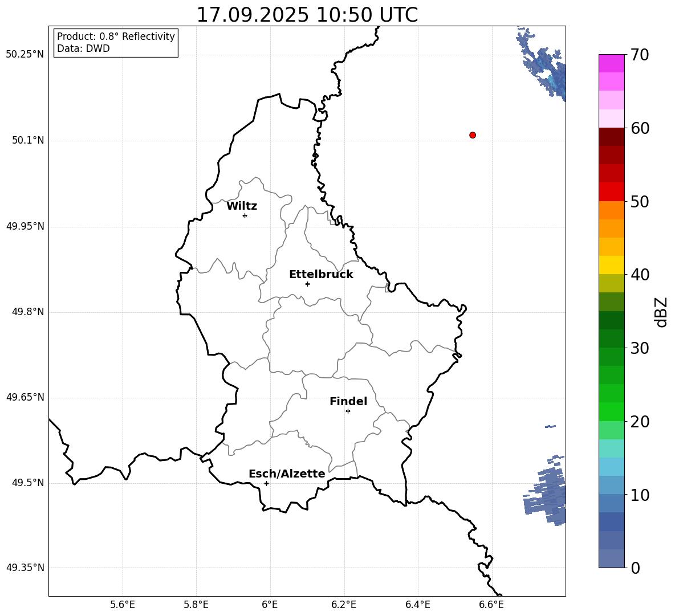Pick the turquoise colorbar swatch below 20
Image resolution: width=675 pixels, height=616 pixels.
[x=612, y=448]
